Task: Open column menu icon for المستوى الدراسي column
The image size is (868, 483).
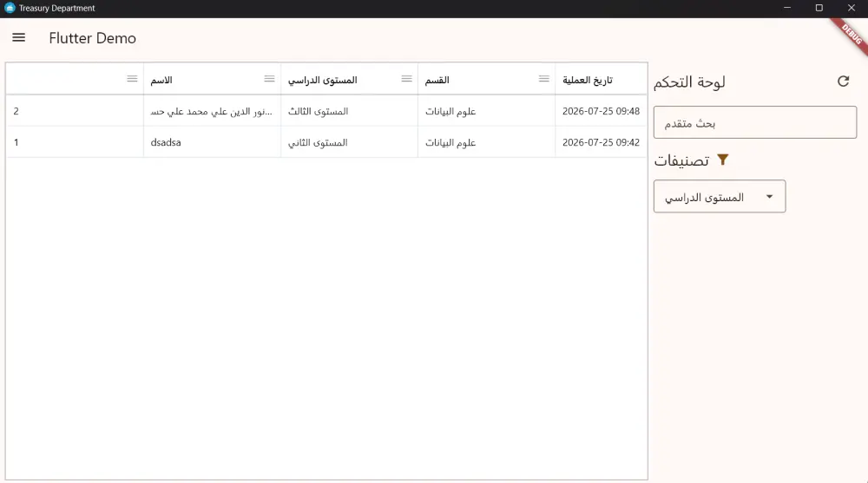Action: [x=406, y=79]
